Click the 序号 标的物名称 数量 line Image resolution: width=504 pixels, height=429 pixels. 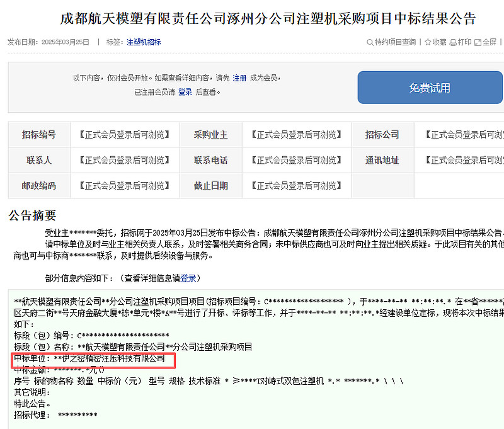pyautogui.click(x=209, y=381)
